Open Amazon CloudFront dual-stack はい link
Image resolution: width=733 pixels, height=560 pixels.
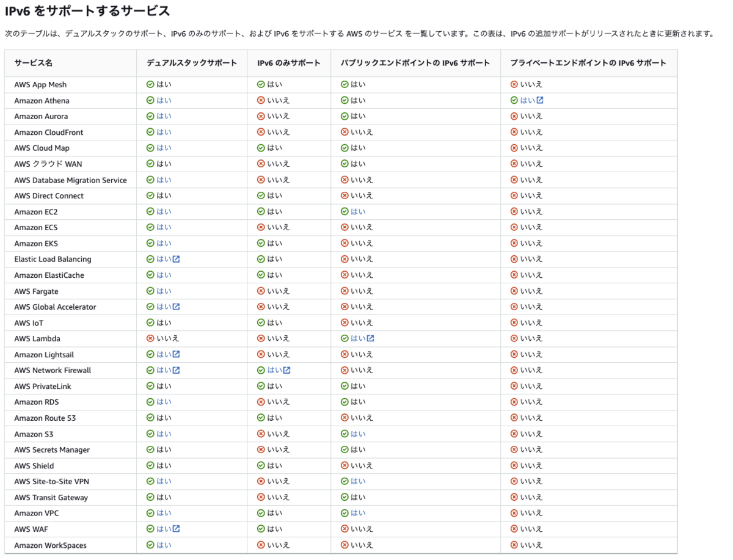164,132
